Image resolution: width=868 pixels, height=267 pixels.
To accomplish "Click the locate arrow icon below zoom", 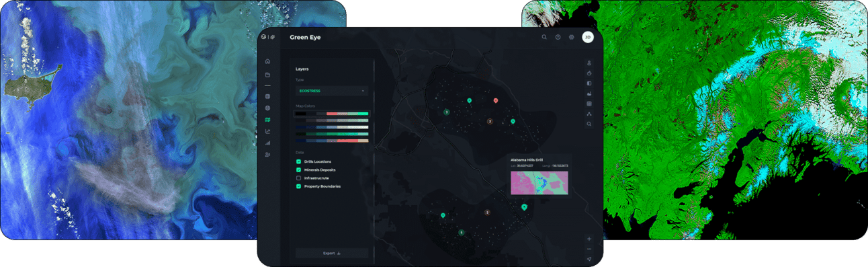I will coord(589,259).
